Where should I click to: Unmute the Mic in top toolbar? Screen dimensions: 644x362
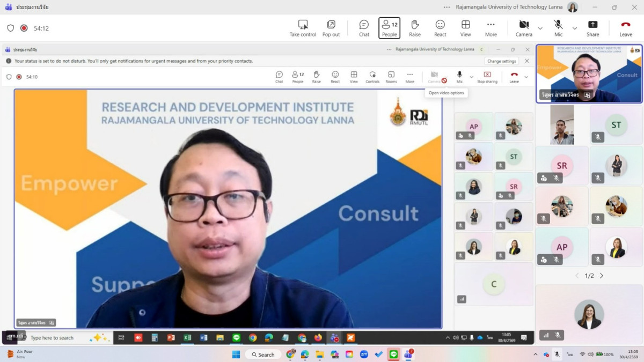pos(559,28)
